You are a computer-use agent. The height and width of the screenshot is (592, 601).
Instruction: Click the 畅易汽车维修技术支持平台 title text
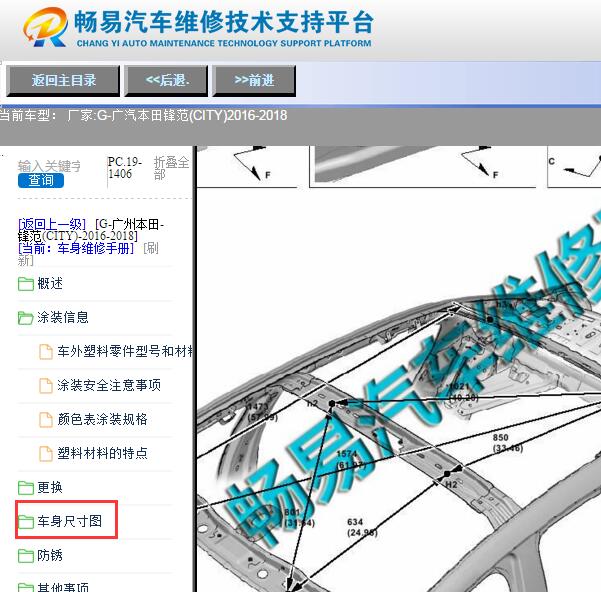pos(223,22)
